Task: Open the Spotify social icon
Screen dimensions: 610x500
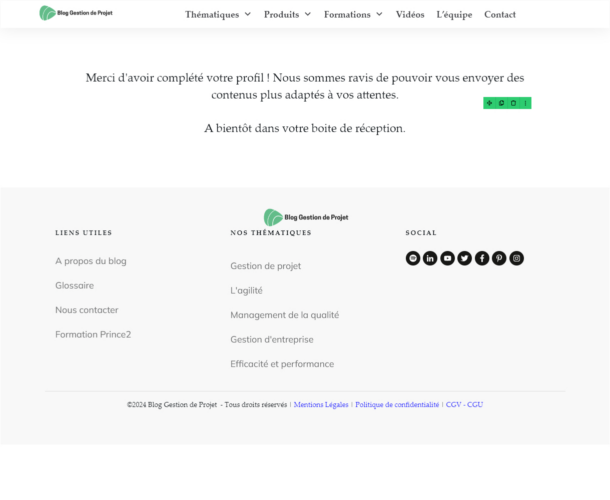Action: [x=413, y=258]
